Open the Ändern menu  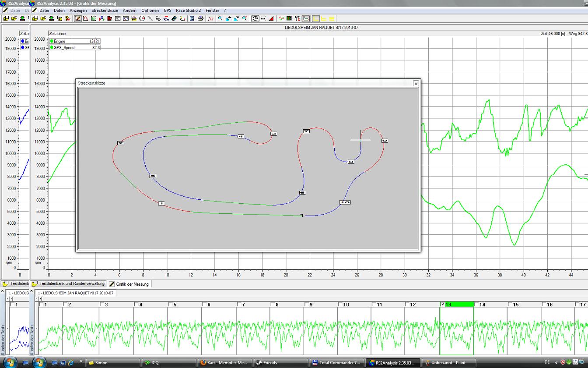click(129, 10)
